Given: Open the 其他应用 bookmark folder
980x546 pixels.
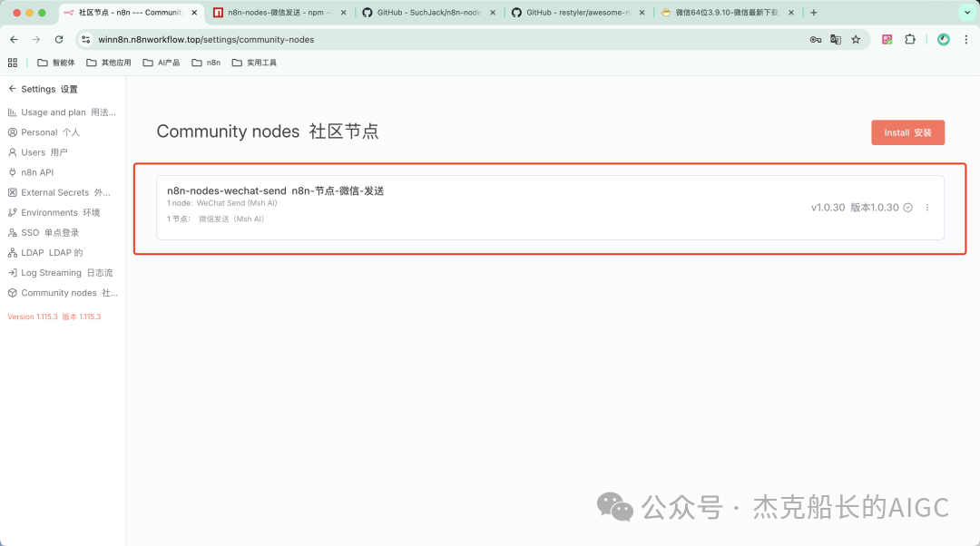Looking at the screenshot, I should [x=109, y=63].
